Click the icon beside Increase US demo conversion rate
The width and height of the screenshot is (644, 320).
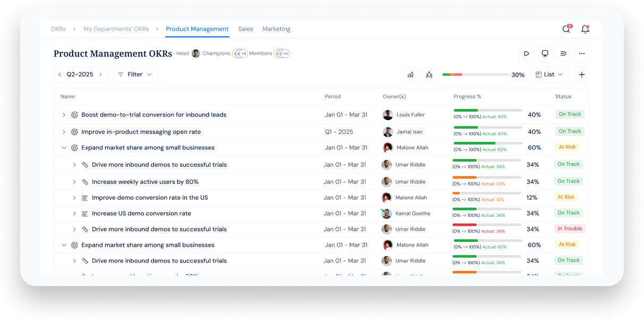[x=85, y=214]
